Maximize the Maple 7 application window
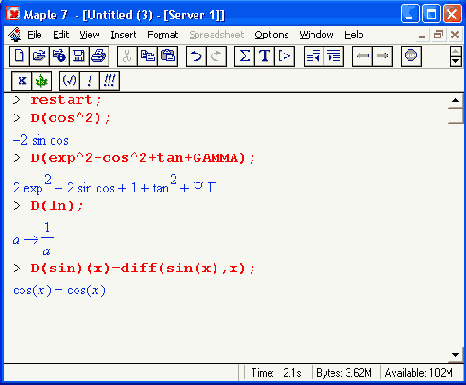Image resolution: width=466 pixels, height=385 pixels. (x=432, y=14)
